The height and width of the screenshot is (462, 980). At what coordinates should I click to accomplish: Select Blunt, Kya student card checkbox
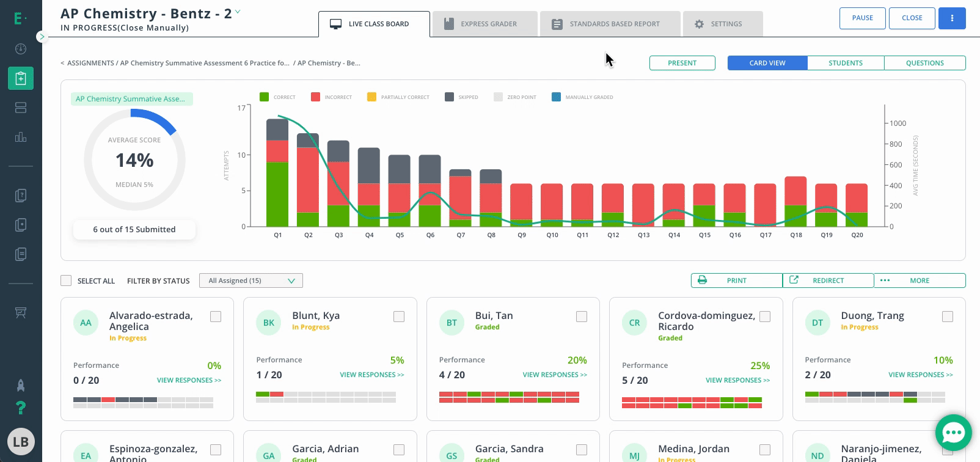pos(399,317)
